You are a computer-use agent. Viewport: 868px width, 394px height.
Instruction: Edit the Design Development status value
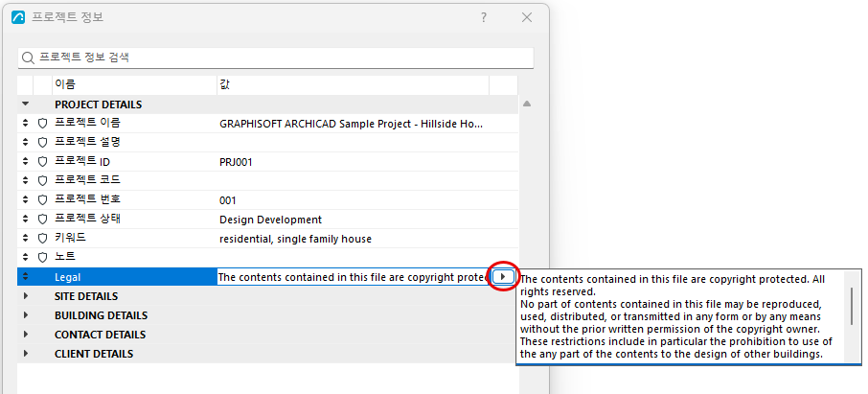271,220
